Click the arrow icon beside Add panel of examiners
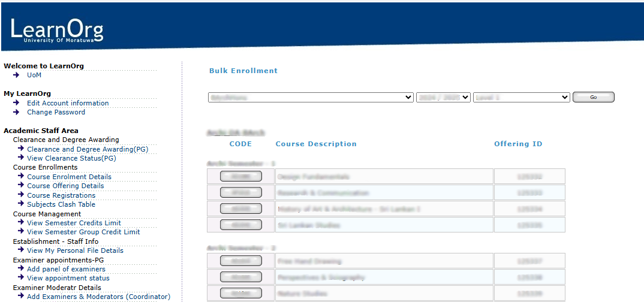Viewport: 644px width, 302px height. pyautogui.click(x=22, y=269)
